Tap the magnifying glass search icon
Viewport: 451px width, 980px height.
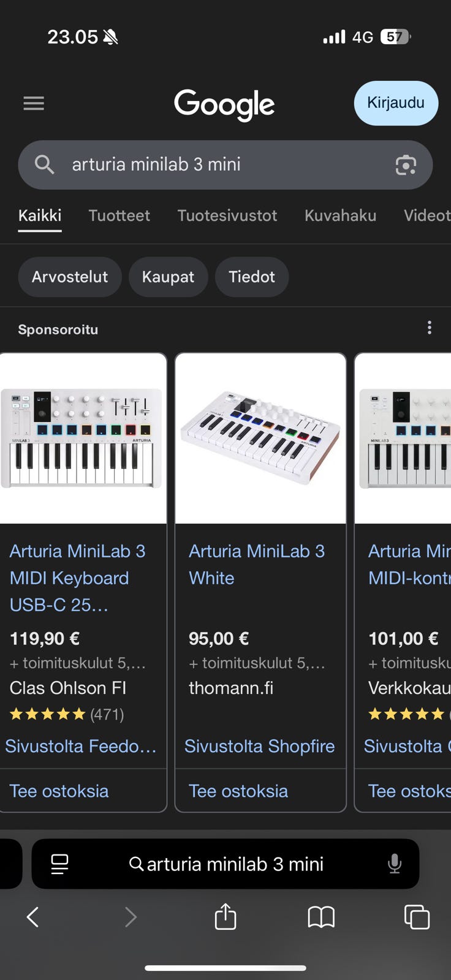tap(44, 165)
